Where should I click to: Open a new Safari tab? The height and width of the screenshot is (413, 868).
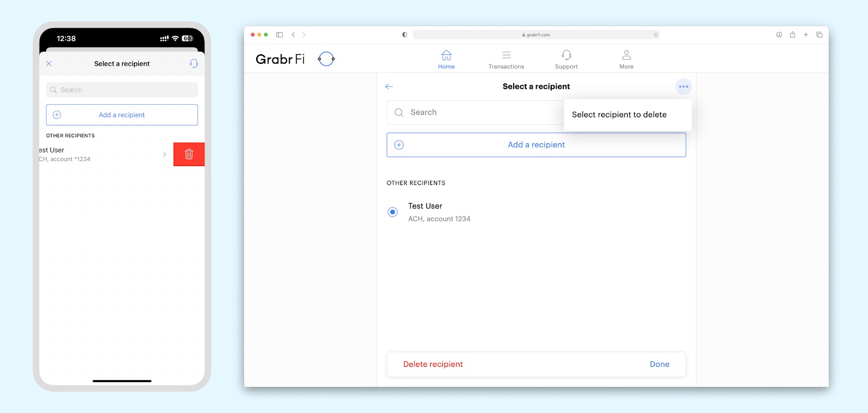pyautogui.click(x=806, y=35)
